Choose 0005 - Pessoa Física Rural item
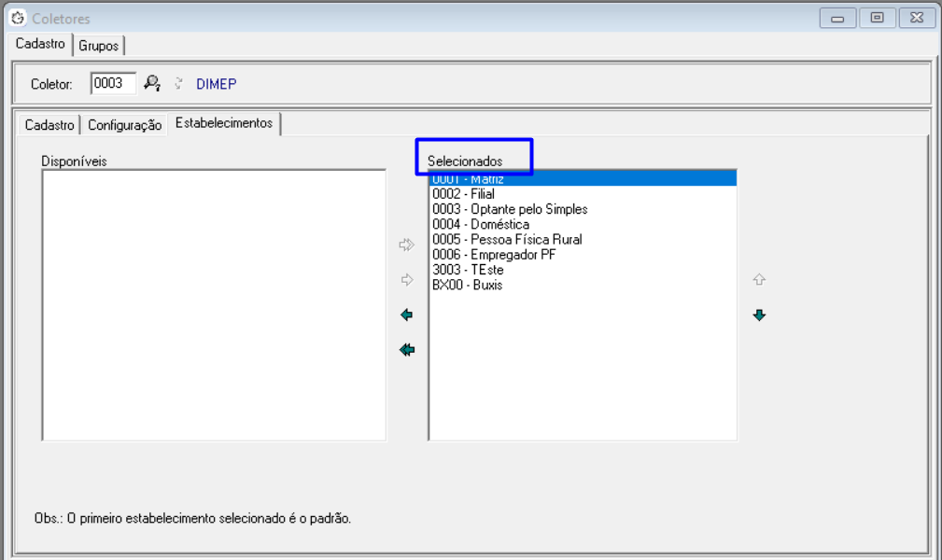942x560 pixels. coord(507,240)
